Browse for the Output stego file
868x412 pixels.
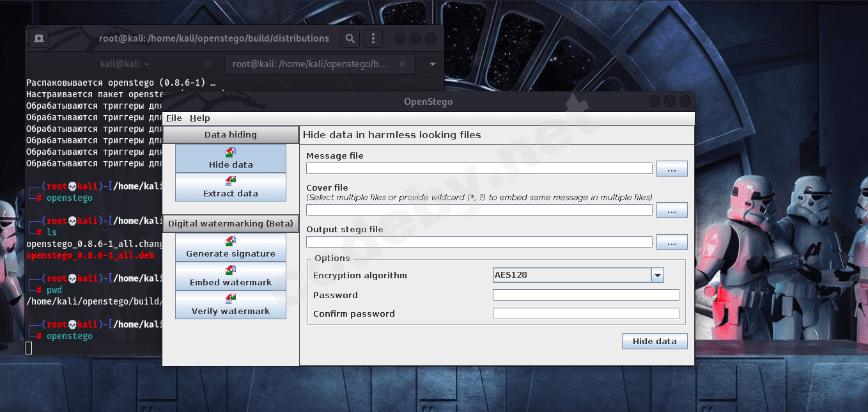click(671, 242)
